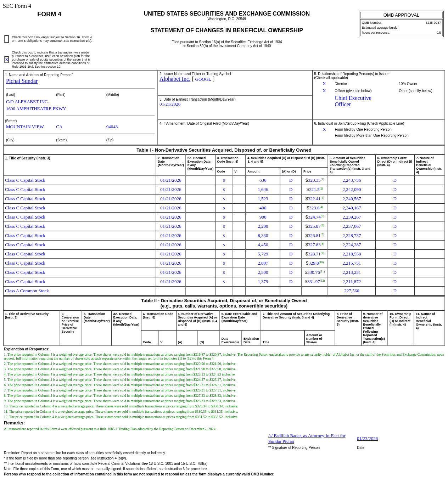Click the amount 2,807 cell
This screenshot has width=448, height=485.
click(x=263, y=263)
